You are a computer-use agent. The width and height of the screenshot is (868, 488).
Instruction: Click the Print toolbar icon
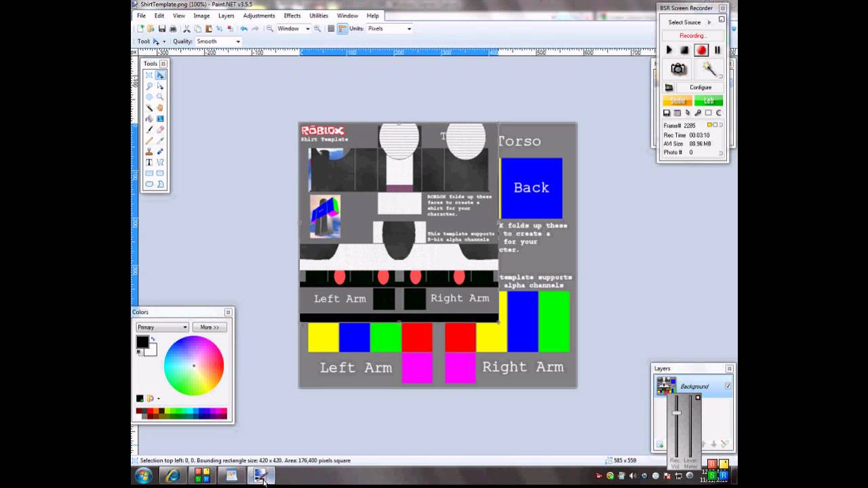(173, 28)
